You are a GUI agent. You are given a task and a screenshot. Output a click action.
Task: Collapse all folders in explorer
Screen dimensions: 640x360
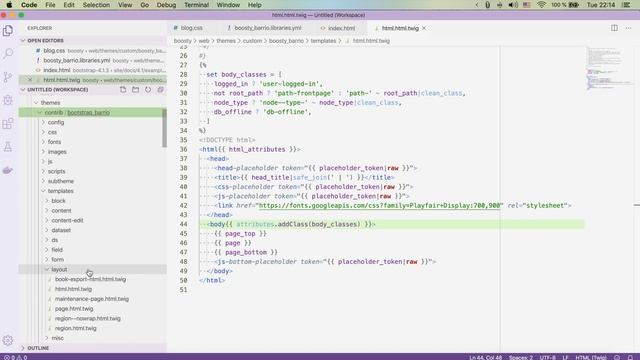[160, 89]
